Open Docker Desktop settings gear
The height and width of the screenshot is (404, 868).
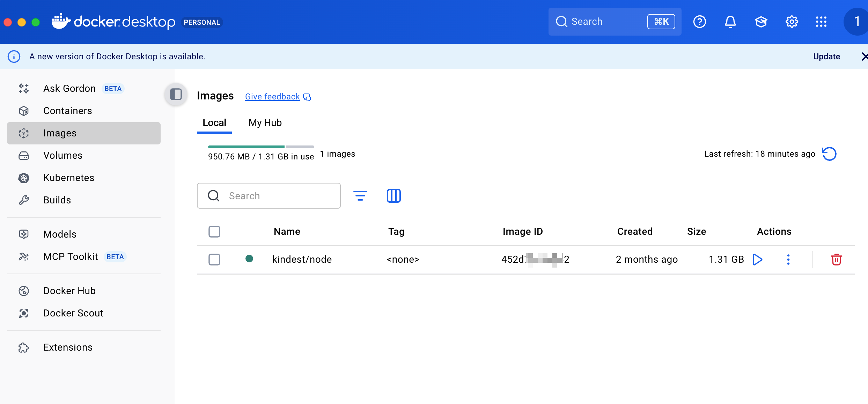click(x=792, y=22)
